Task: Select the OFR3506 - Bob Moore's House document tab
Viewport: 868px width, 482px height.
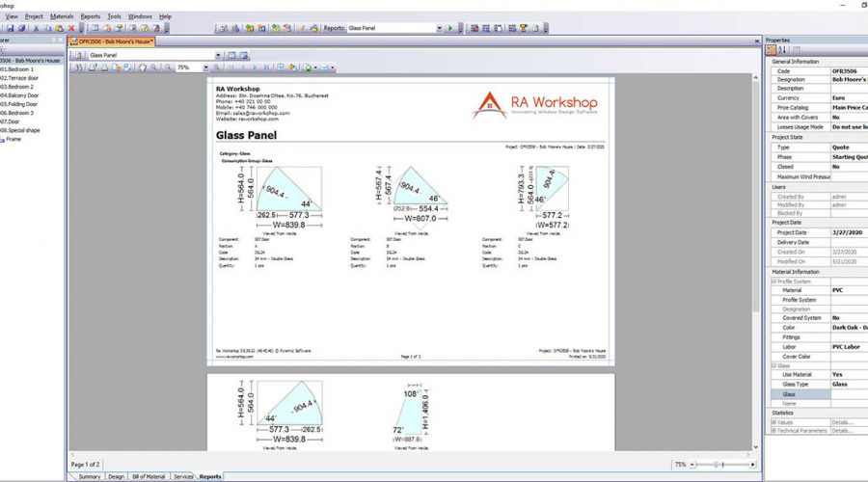Action: pyautogui.click(x=112, y=41)
